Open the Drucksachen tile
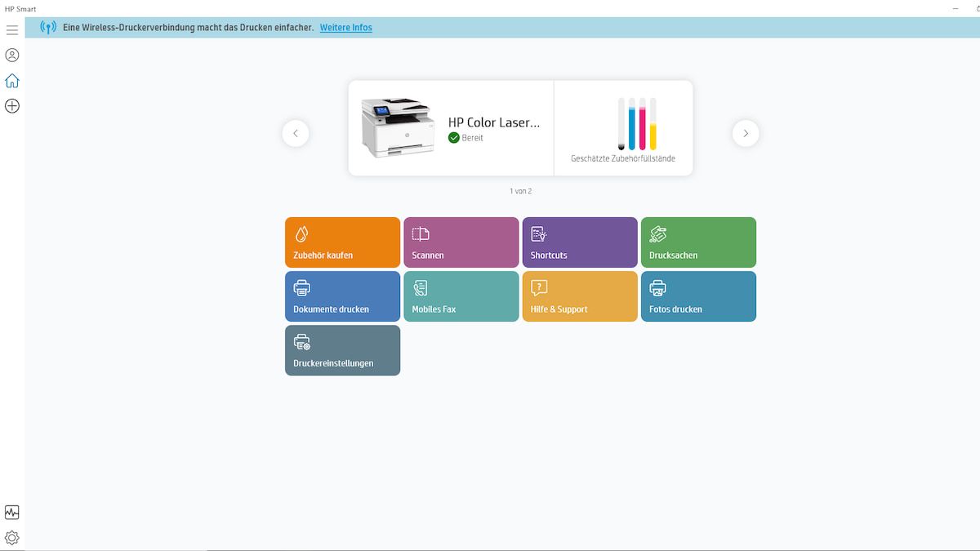Image resolution: width=980 pixels, height=551 pixels. point(698,242)
